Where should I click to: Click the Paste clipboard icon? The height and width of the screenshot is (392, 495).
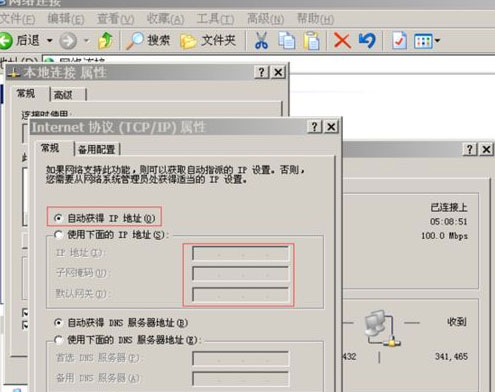click(x=311, y=41)
